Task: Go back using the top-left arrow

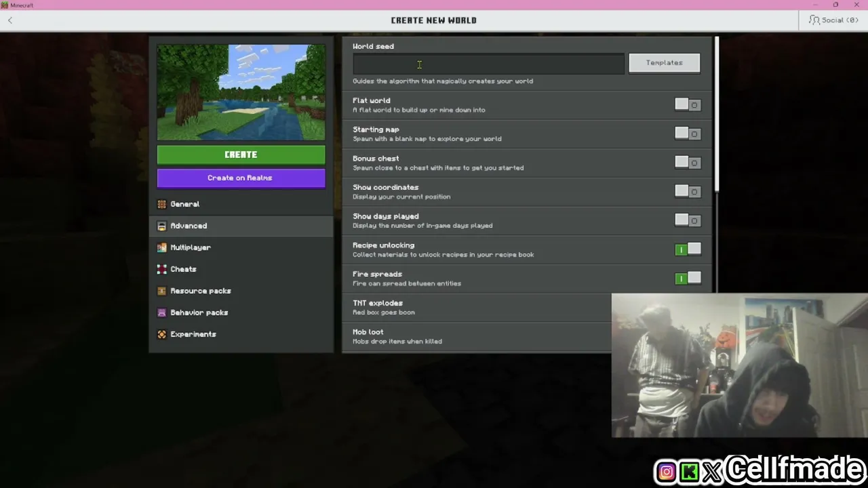Action: [10, 20]
